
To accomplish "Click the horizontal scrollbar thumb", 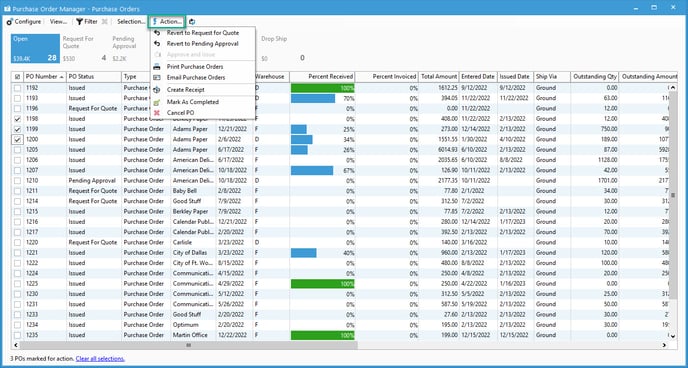I will pyautogui.click(x=189, y=345).
